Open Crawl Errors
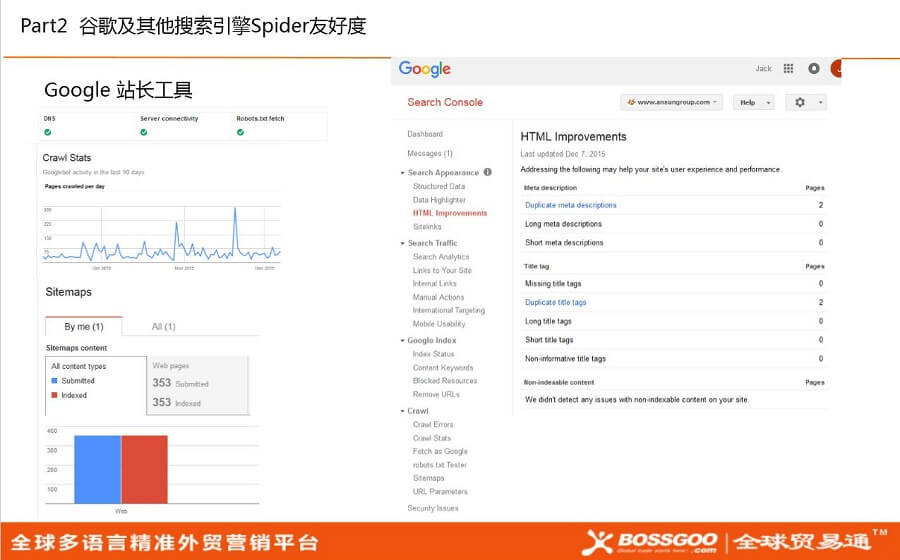900x560 pixels. coord(433,425)
